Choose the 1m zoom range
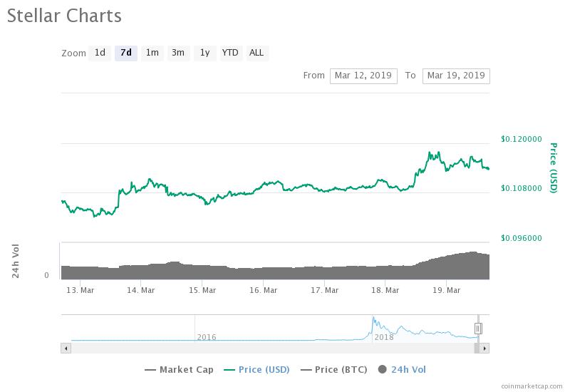The height and width of the screenshot is (392, 570). click(x=152, y=53)
